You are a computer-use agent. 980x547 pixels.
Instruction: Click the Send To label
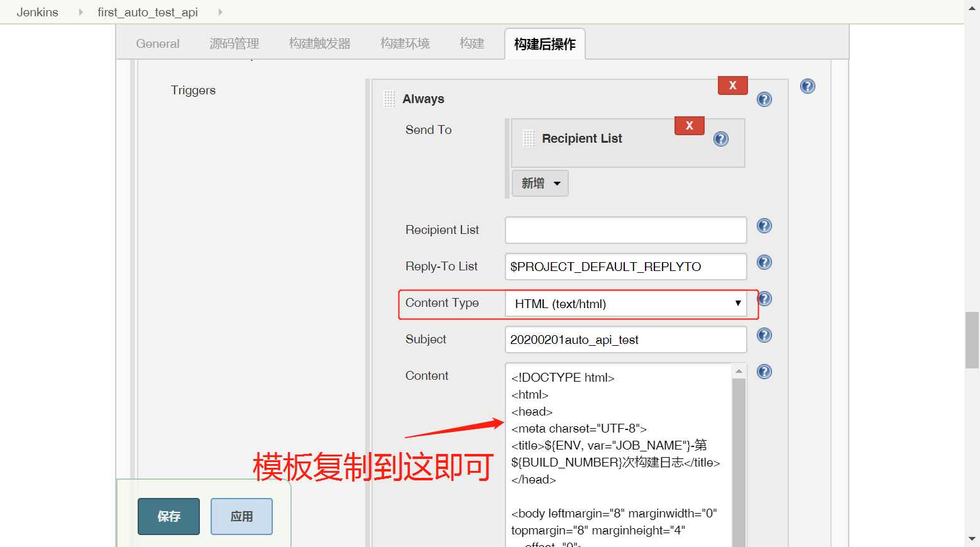click(x=429, y=130)
